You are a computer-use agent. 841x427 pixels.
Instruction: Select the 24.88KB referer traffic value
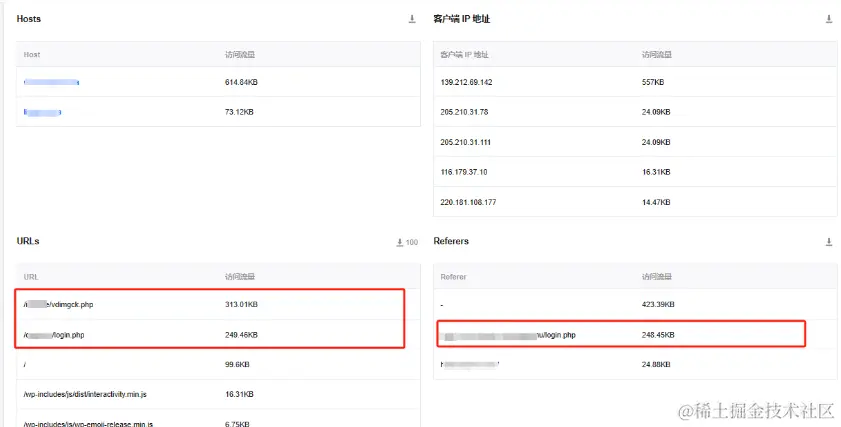pos(656,365)
